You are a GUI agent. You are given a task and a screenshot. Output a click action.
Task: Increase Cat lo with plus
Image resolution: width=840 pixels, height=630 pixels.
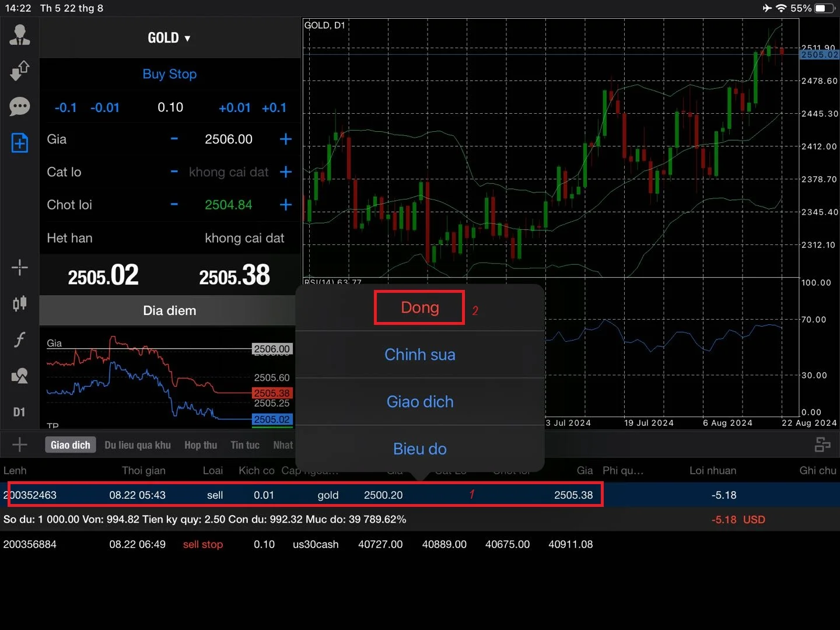point(285,171)
